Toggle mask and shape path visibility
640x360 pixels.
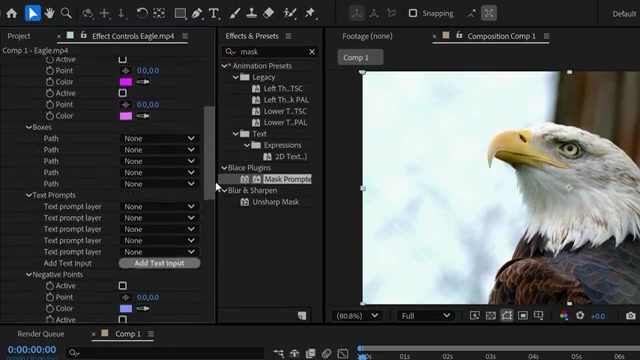coord(507,316)
